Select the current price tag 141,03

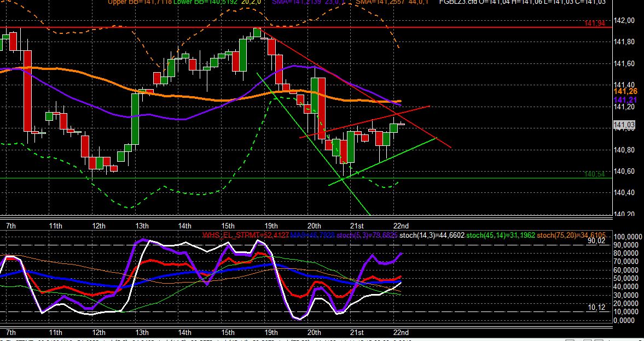click(624, 125)
